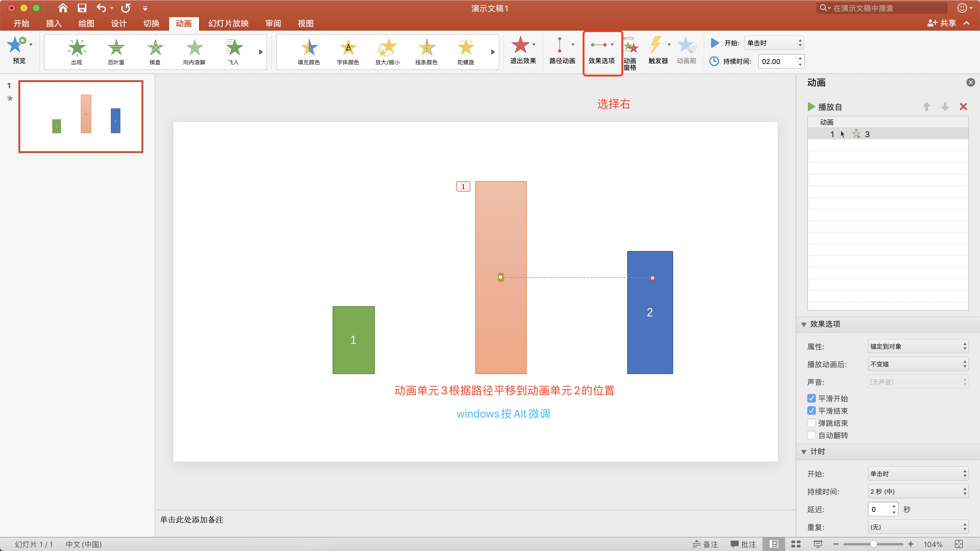The width and height of the screenshot is (980, 551).
Task: Open the 播放动画后 不变暗 dropdown
Action: 917,364
